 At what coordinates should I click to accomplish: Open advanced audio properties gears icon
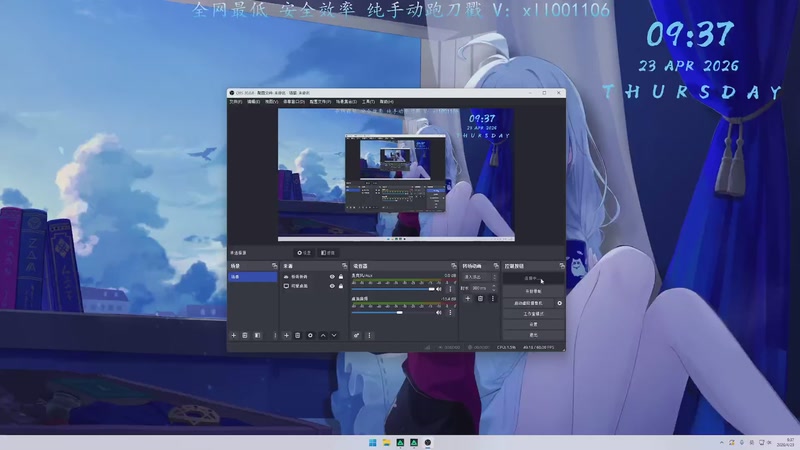pos(357,335)
